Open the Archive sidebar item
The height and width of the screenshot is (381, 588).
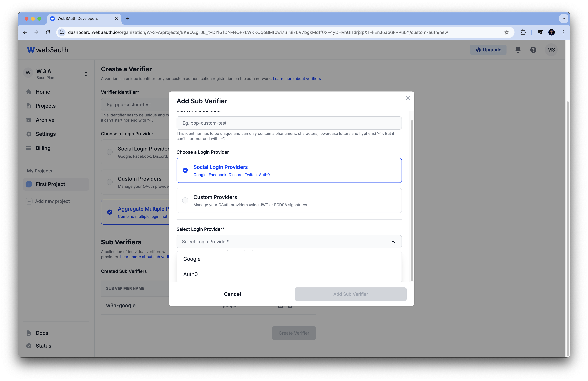point(45,120)
